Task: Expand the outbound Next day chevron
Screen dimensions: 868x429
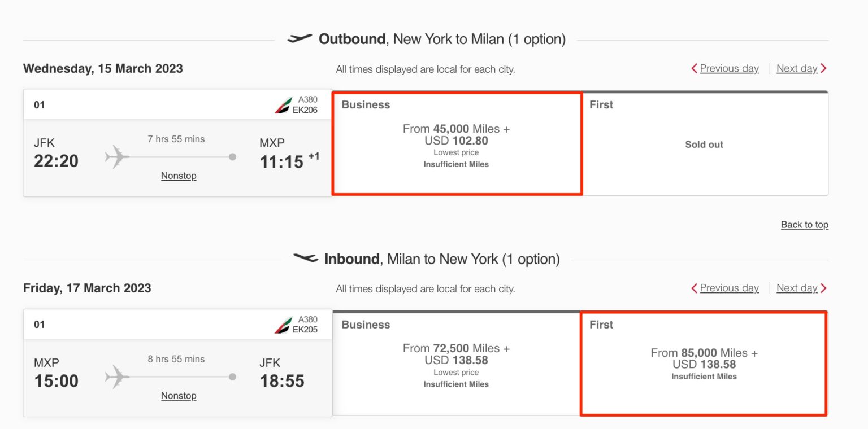Action: click(823, 68)
